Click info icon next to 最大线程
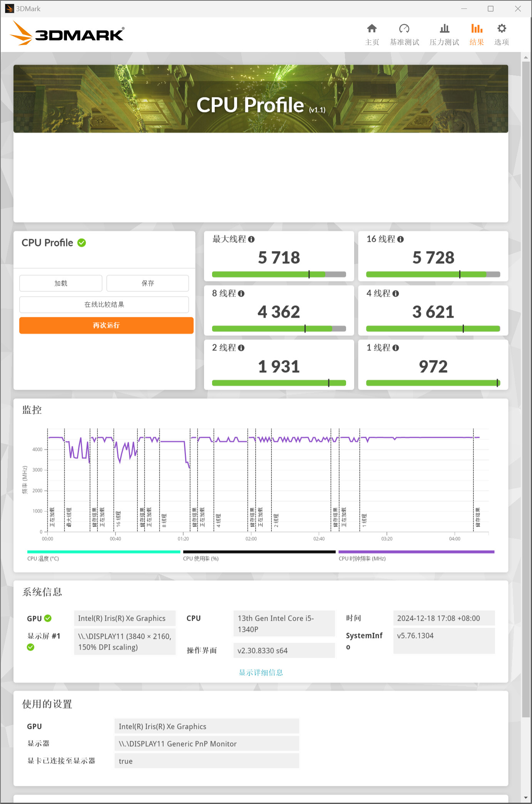This screenshot has height=804, width=532. (x=251, y=240)
